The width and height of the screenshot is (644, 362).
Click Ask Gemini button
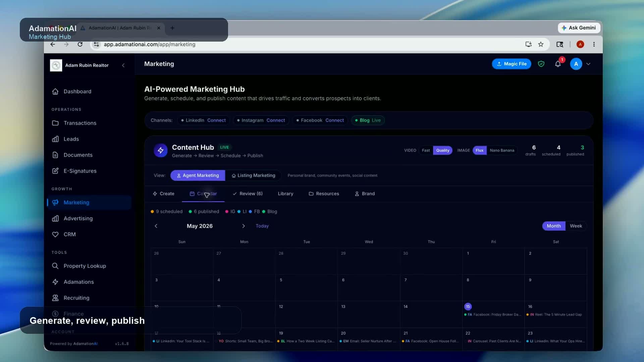pyautogui.click(x=579, y=28)
